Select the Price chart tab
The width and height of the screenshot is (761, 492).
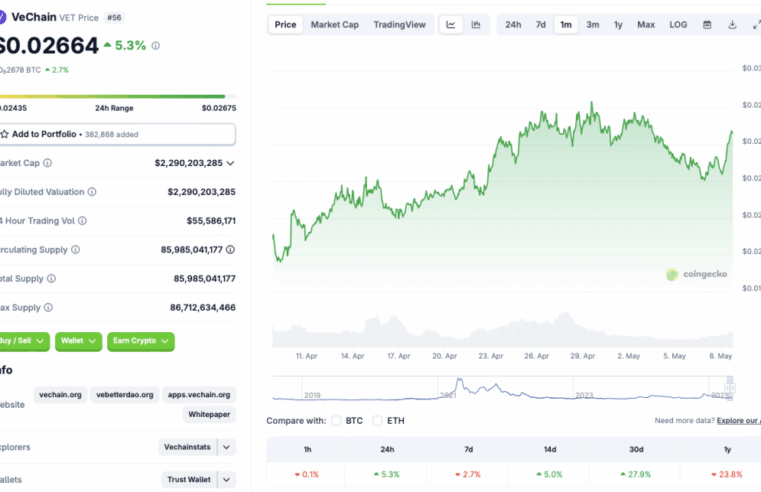pos(285,25)
